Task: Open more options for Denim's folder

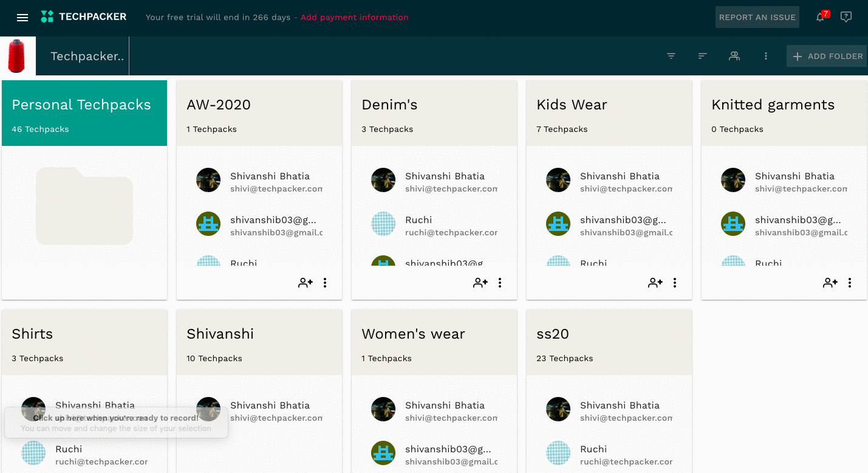Action: pyautogui.click(x=500, y=283)
